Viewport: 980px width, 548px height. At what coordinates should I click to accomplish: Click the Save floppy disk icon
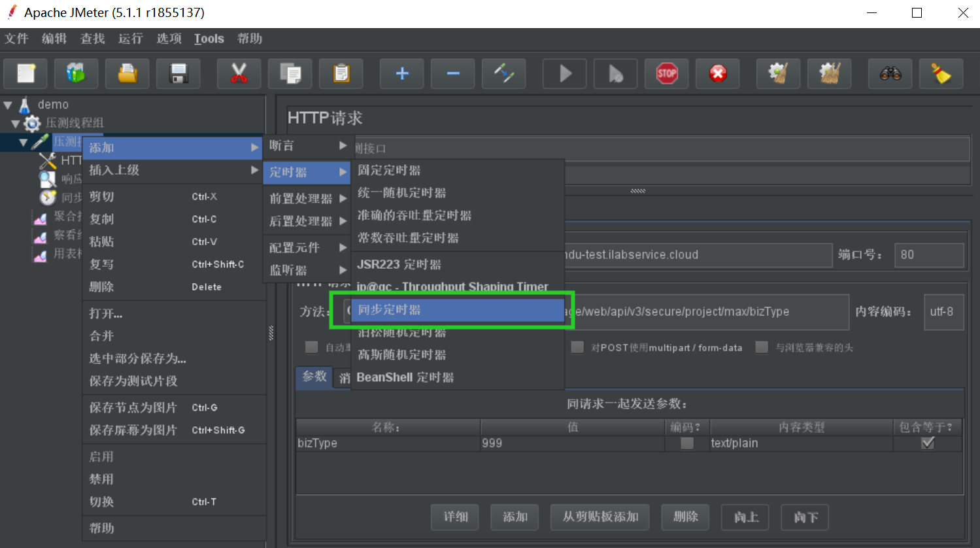(x=178, y=73)
